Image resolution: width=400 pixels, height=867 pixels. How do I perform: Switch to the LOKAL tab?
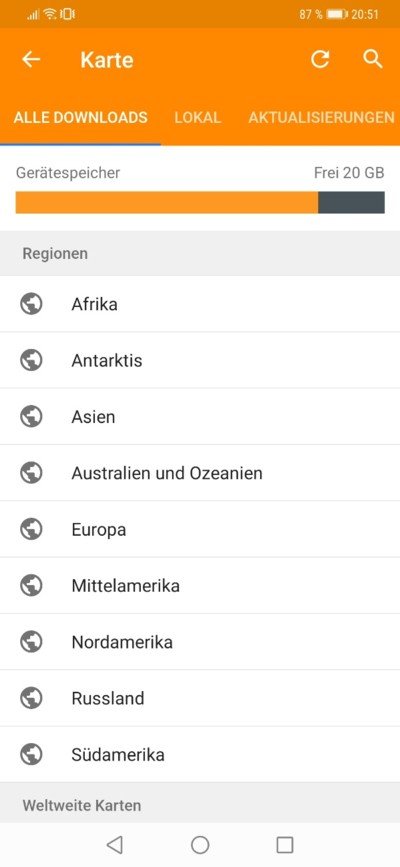pyautogui.click(x=198, y=118)
